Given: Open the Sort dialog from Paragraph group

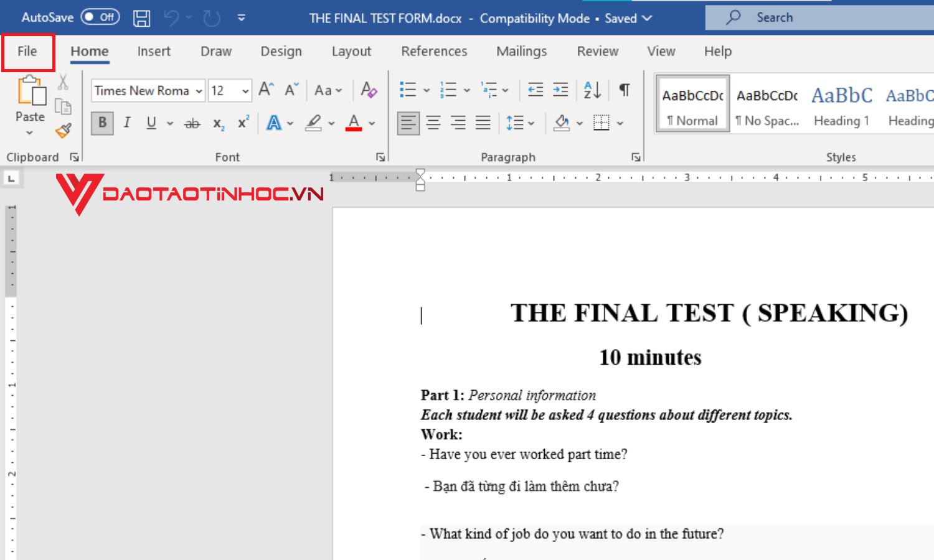Looking at the screenshot, I should pos(591,90).
